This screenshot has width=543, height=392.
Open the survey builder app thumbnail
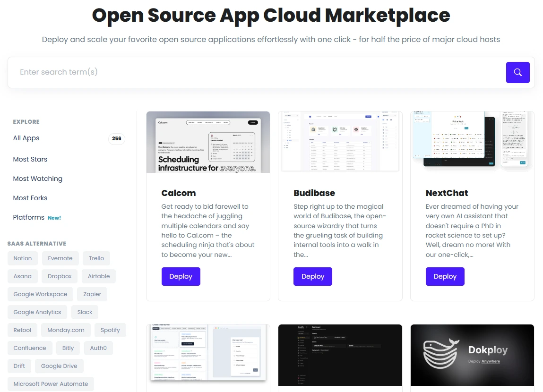(208, 355)
